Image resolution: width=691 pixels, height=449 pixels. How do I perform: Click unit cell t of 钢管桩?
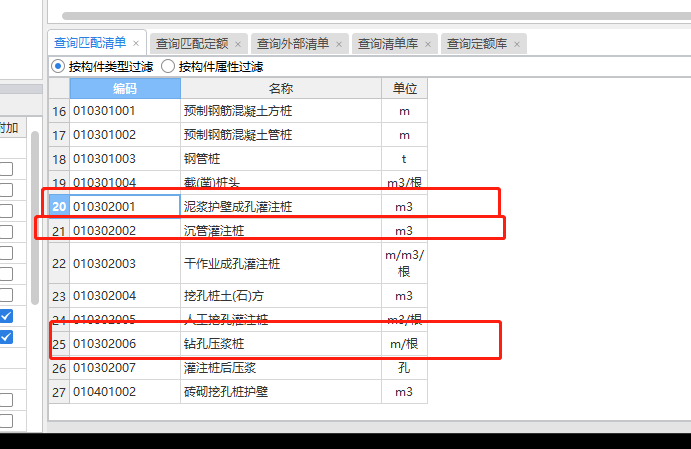405,159
